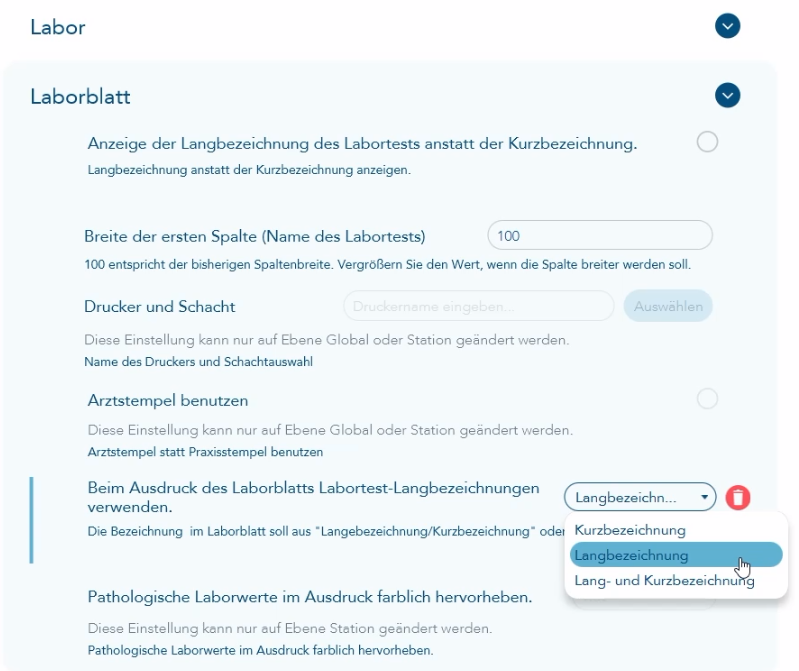Click Name des Druckers und Schachtauswahl text
Image resolution: width=799 pixels, height=671 pixels.
(198, 362)
